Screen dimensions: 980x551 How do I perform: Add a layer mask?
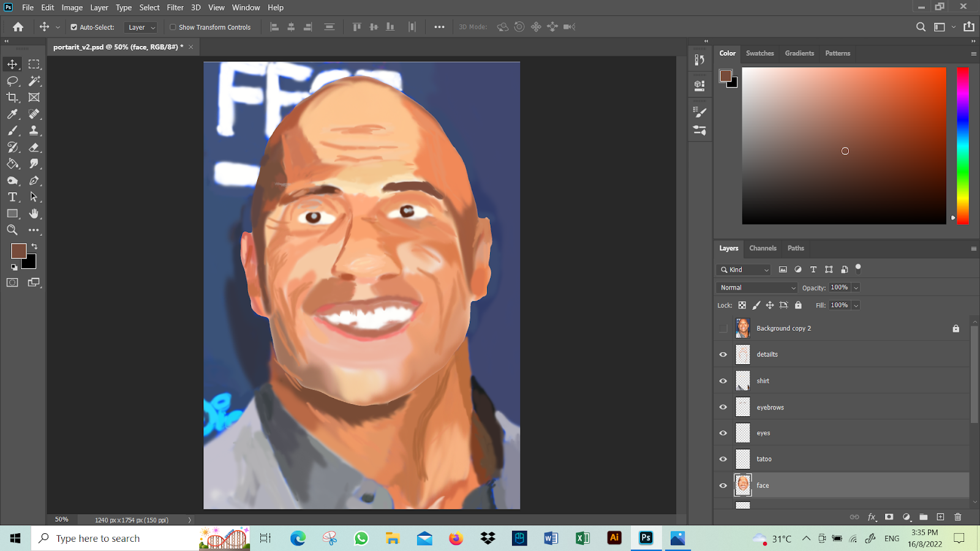889,517
